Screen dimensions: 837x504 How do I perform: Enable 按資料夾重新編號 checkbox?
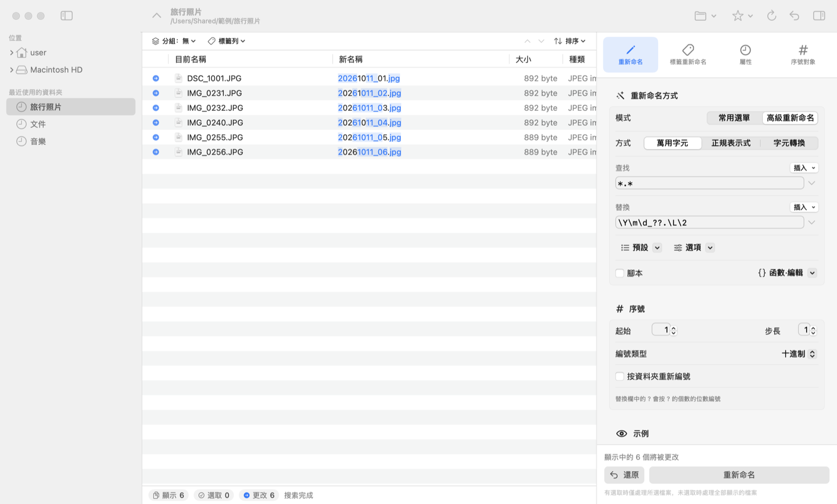[620, 376]
